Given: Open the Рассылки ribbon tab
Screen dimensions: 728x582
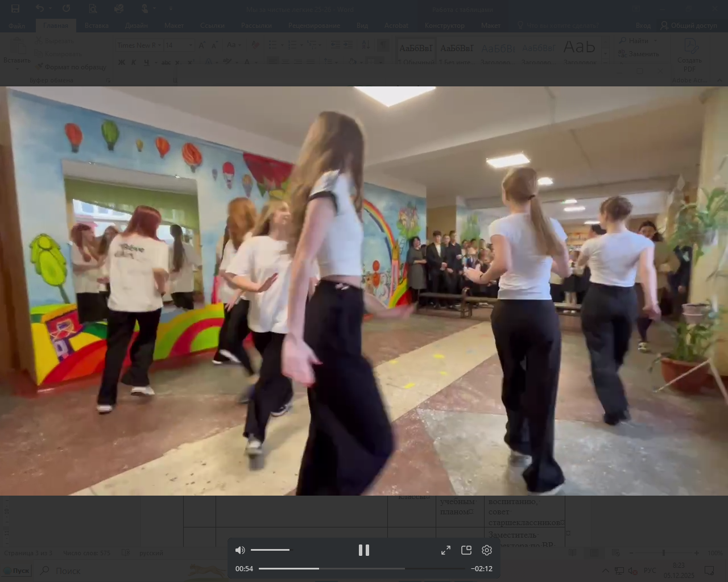Looking at the screenshot, I should point(257,26).
